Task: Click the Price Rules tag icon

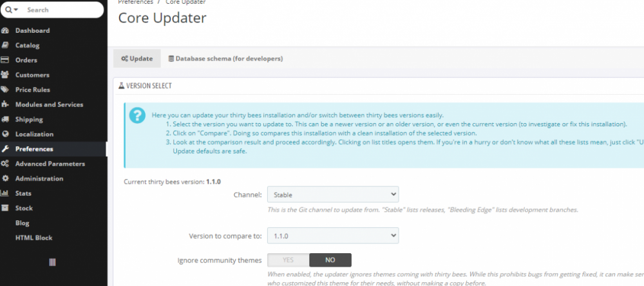Action: point(5,90)
